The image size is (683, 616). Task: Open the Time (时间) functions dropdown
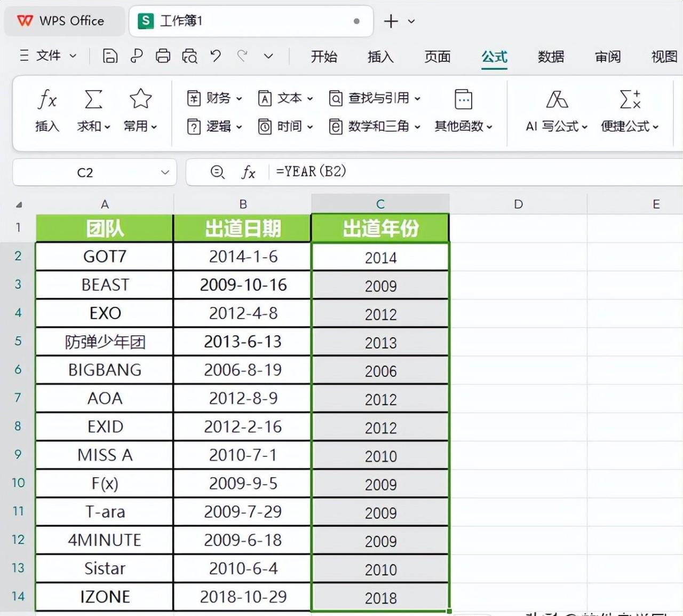[285, 127]
